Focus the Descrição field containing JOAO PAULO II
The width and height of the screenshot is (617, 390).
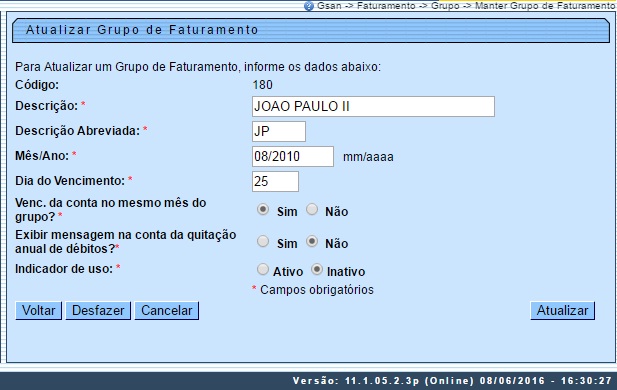coord(373,106)
